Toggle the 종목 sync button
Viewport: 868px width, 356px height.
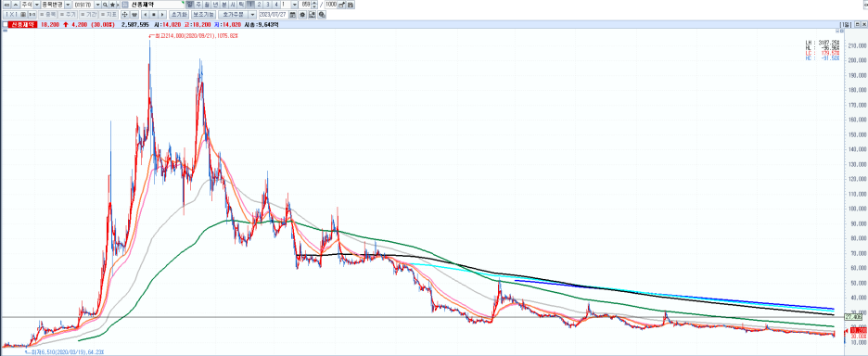47,15
